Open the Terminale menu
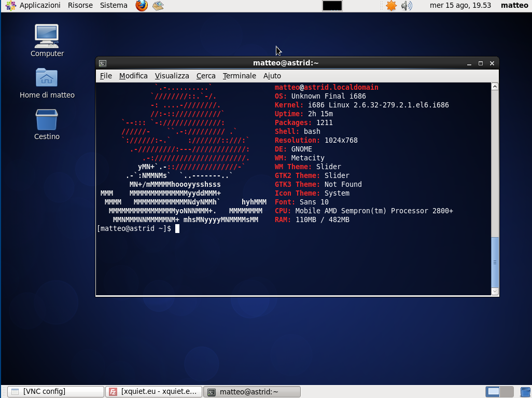Screen dimensions: 532x398 [x=239, y=76]
